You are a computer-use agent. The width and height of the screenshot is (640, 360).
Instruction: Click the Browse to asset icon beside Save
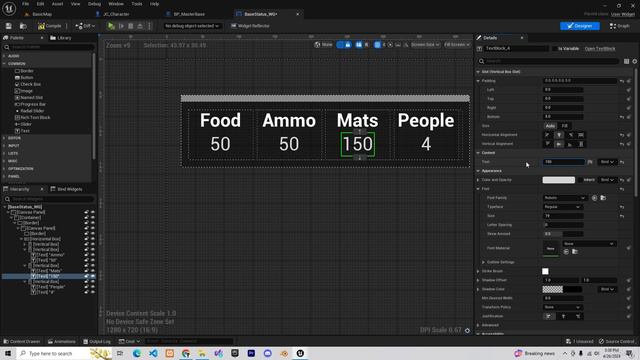(x=23, y=26)
